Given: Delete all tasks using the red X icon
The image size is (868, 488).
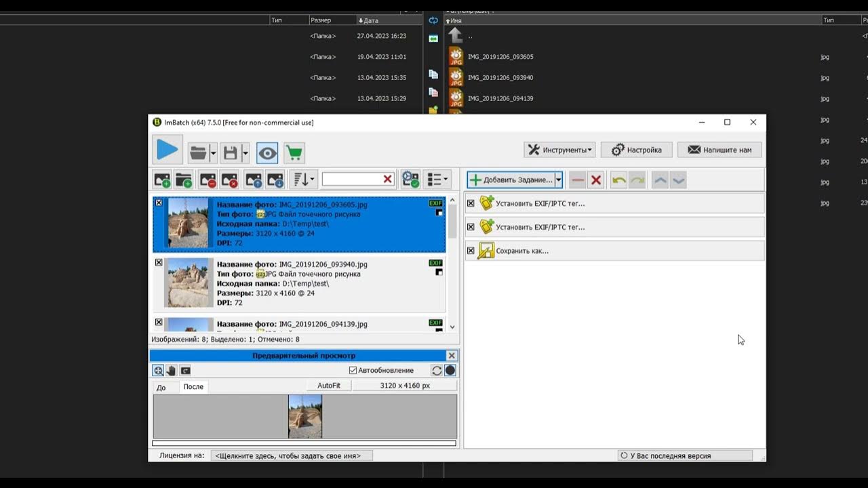Looking at the screenshot, I should pyautogui.click(x=596, y=180).
